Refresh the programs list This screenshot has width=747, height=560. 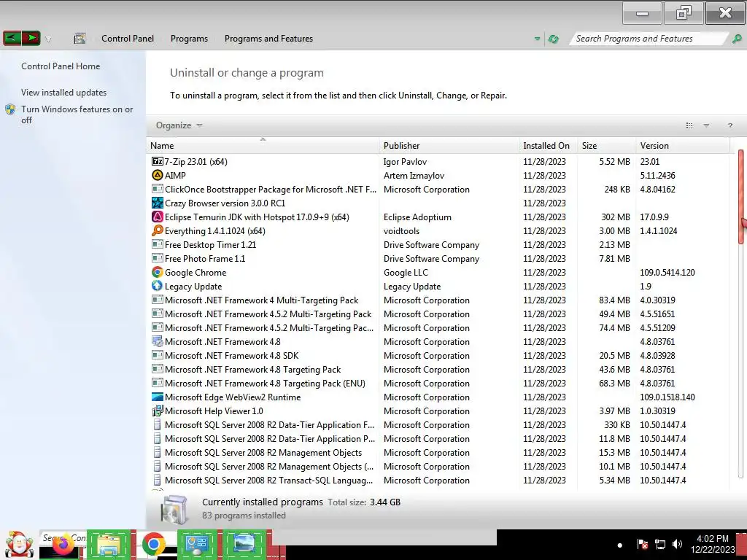pos(554,39)
